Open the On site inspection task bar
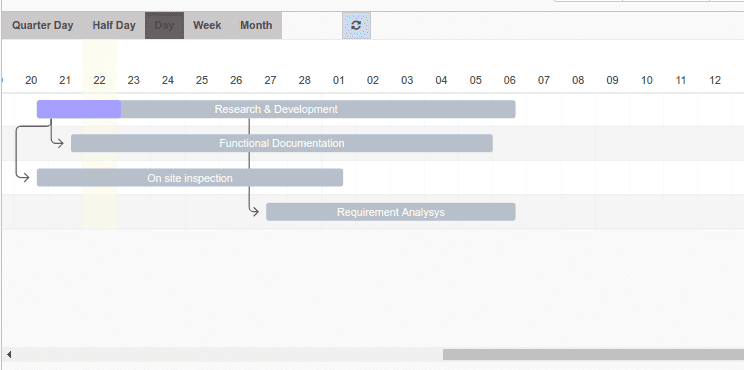 pos(190,178)
